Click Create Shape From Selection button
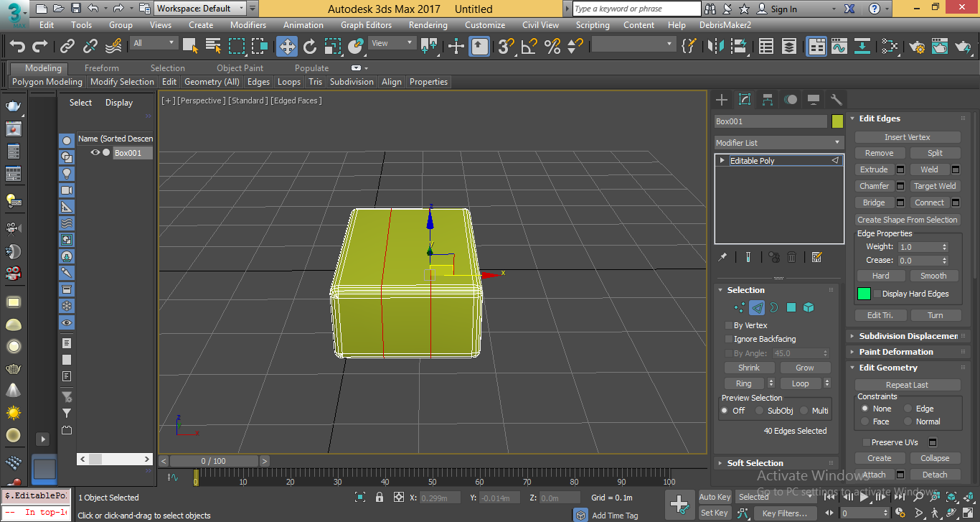Image resolution: width=980 pixels, height=522 pixels. point(908,220)
